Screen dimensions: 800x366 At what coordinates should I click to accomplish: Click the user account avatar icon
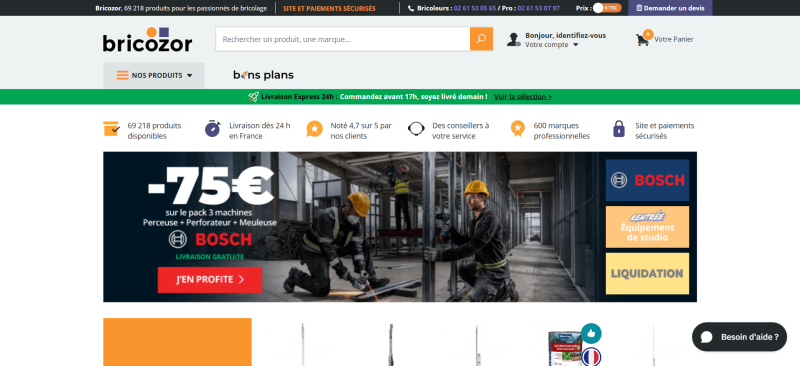(513, 39)
